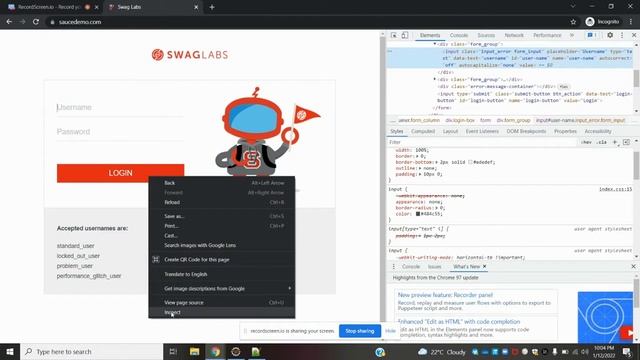The image size is (640, 360).
Task: Activate the DevTools element picker icon
Action: (394, 36)
